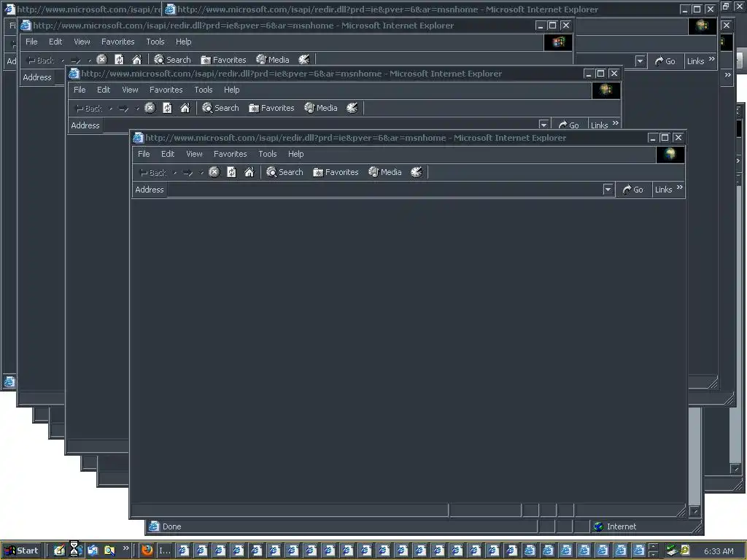747x560 pixels.
Task: Stop loading in the third IE window back
Action: coord(102,60)
